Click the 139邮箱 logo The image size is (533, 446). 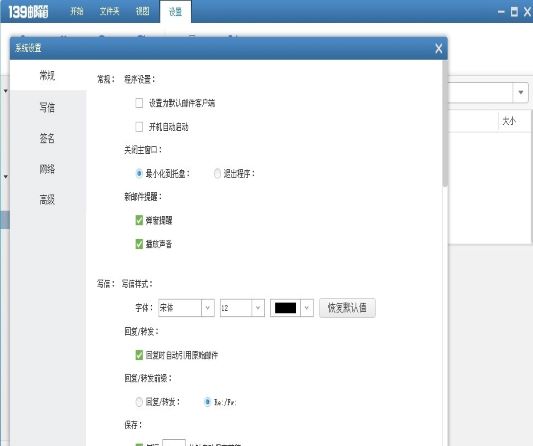click(28, 12)
